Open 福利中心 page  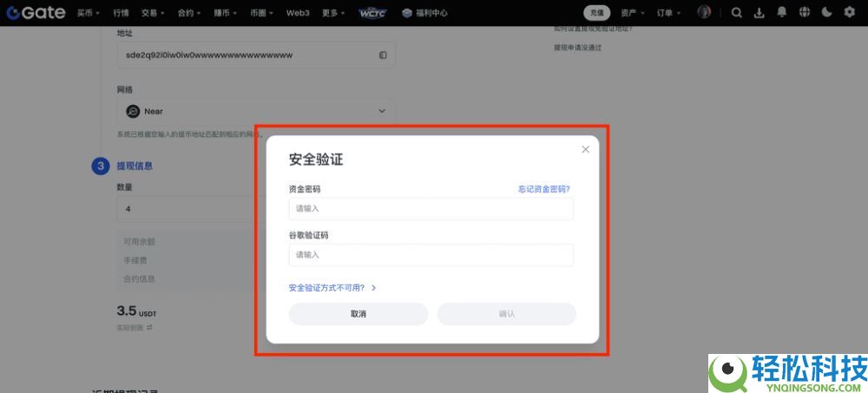[x=424, y=13]
